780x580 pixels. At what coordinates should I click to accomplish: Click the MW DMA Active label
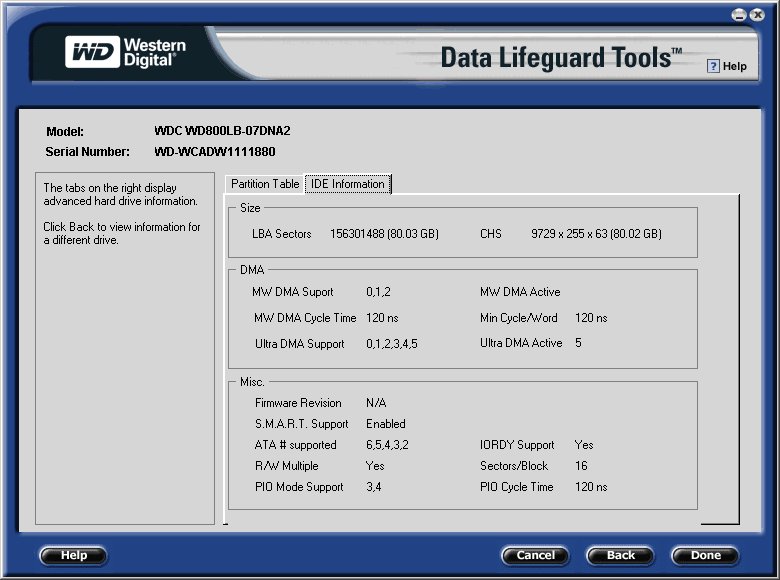(520, 292)
